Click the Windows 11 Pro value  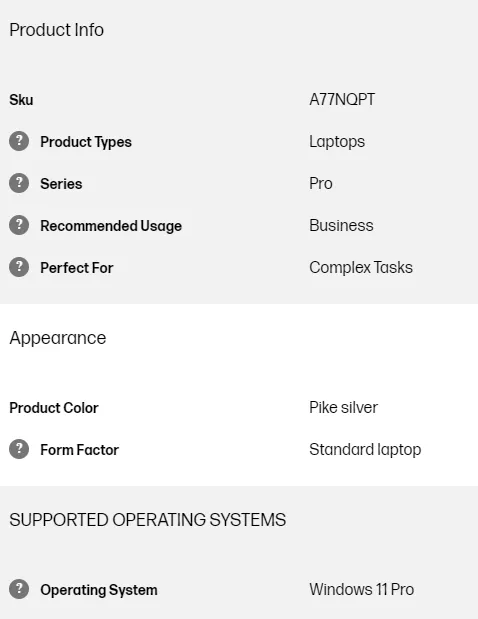[362, 589]
